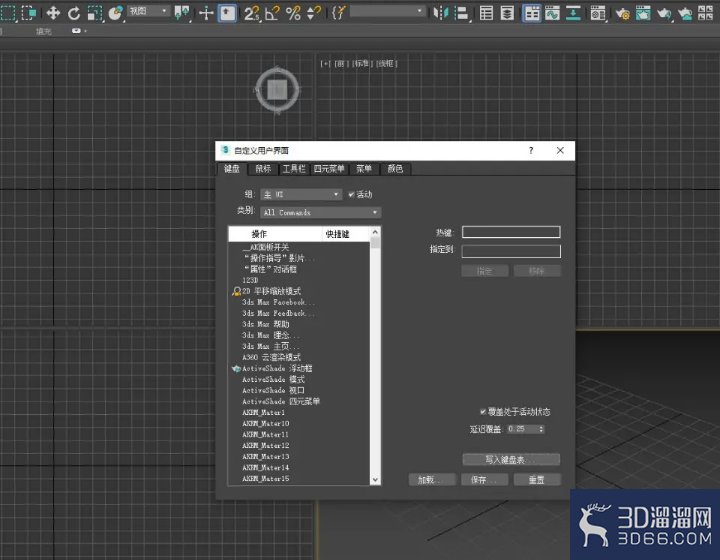Open the 类别 All Commands dropdown

[x=321, y=213]
